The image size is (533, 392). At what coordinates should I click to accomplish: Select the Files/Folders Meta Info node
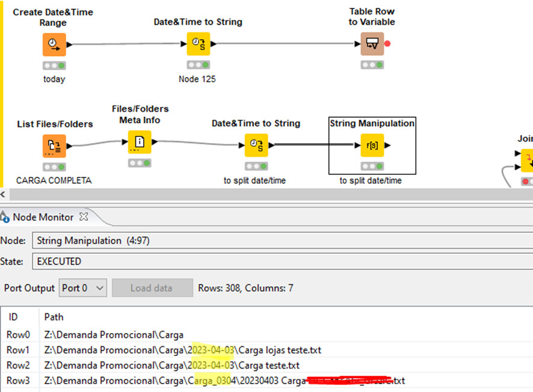140,142
